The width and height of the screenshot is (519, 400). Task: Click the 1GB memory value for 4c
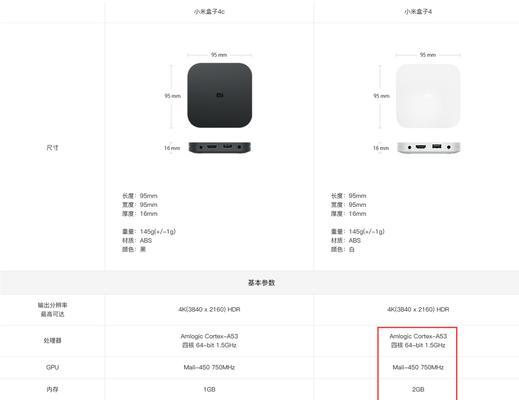(x=209, y=389)
